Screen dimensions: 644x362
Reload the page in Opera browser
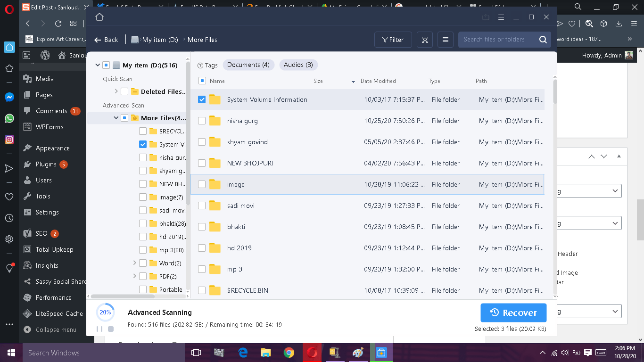[x=58, y=23]
